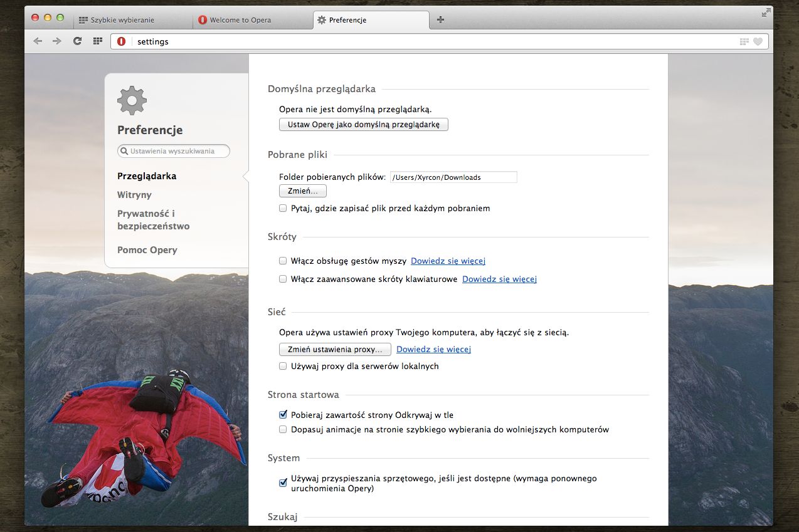Open the Pomoc Opery section
Image resolution: width=799 pixels, height=532 pixels.
click(x=147, y=250)
